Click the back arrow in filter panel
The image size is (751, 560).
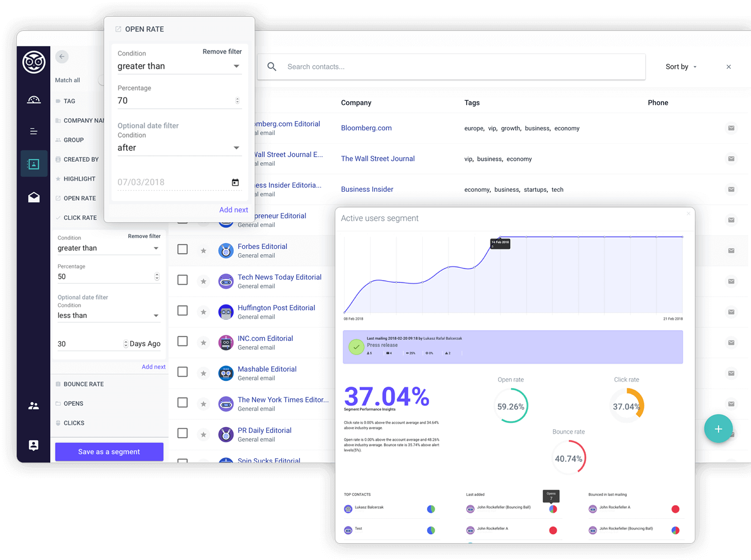pos(62,57)
